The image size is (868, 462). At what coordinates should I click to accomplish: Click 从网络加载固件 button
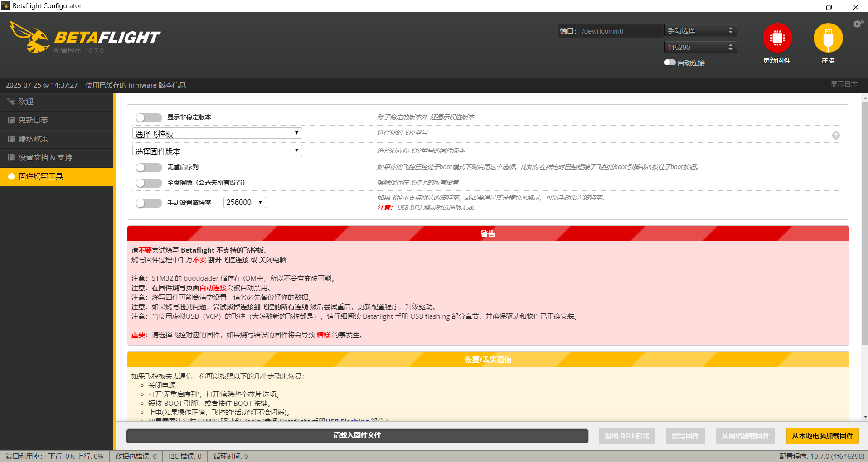coord(745,436)
